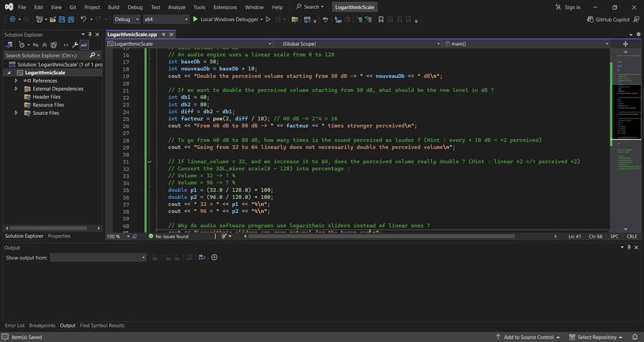Image resolution: width=644 pixels, height=342 pixels.
Task: Open the LogarithmicScale project scope dropdown
Action: pyautogui.click(x=190, y=44)
